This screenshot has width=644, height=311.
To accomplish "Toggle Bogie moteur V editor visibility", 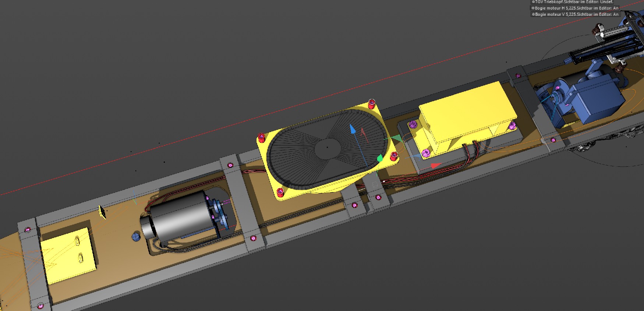I will [x=533, y=14].
